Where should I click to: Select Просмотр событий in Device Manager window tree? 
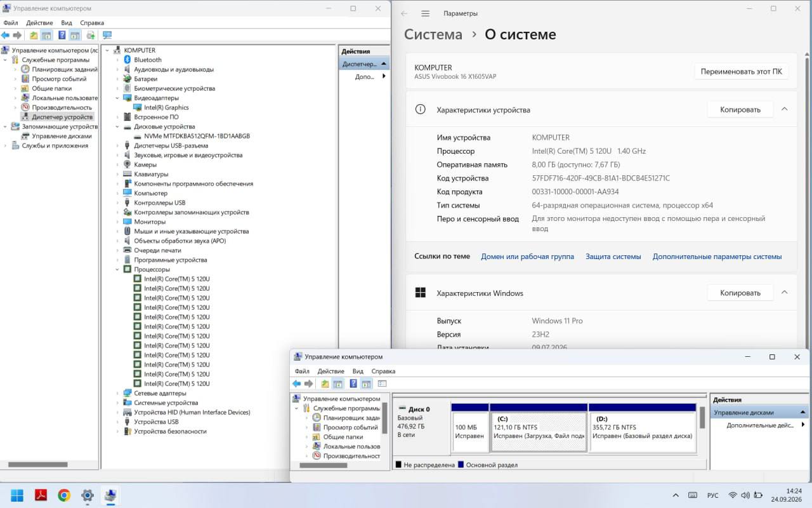coord(59,79)
